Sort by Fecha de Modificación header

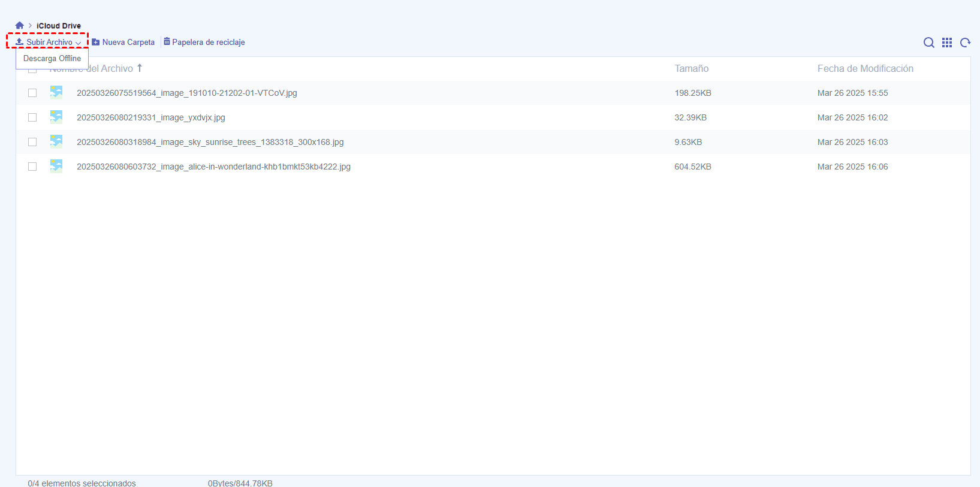pyautogui.click(x=866, y=68)
